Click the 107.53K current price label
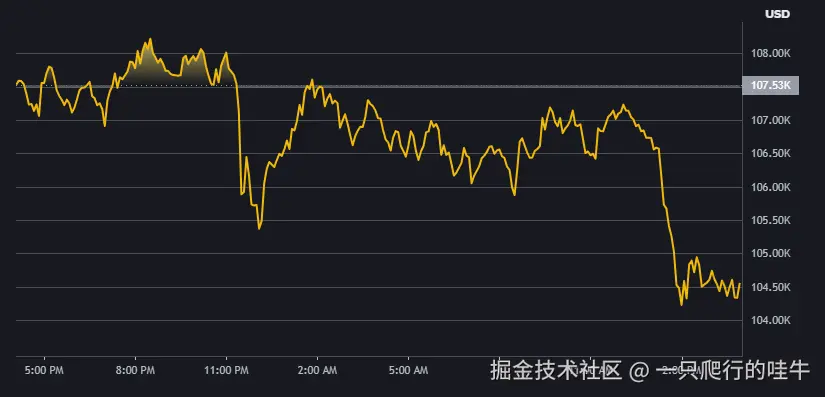 pyautogui.click(x=770, y=85)
